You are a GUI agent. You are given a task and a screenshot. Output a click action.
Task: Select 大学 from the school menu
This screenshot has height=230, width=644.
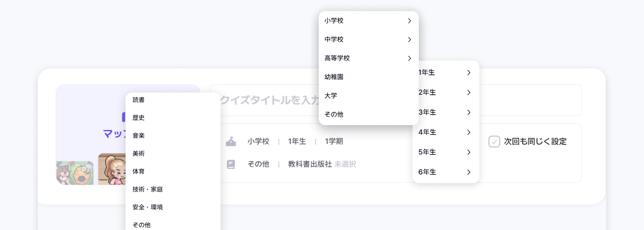pyautogui.click(x=331, y=96)
